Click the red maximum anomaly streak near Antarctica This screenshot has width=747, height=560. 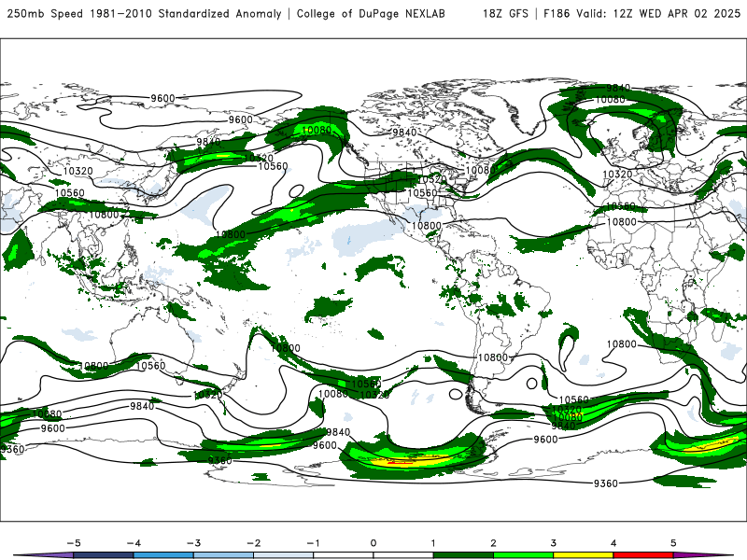401,462
